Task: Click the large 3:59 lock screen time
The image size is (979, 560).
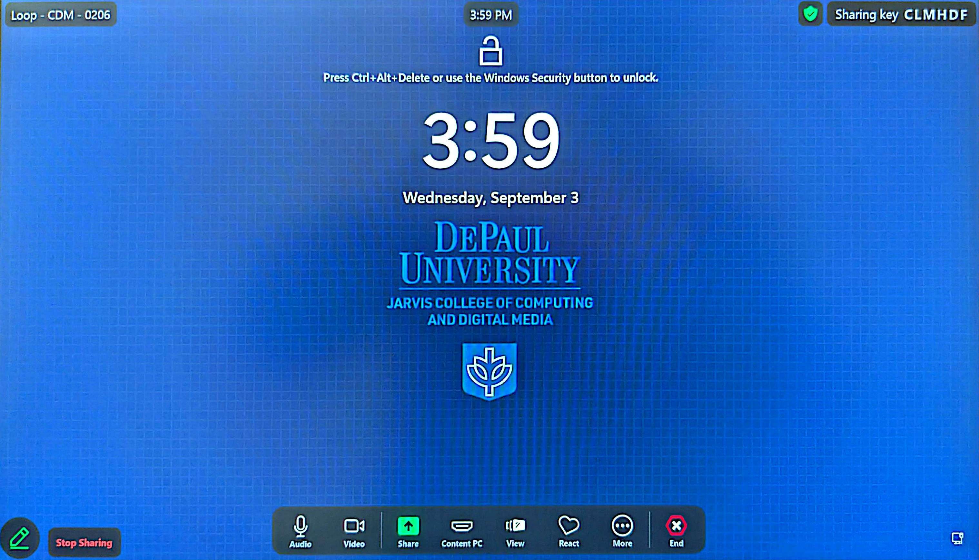Action: click(x=491, y=140)
